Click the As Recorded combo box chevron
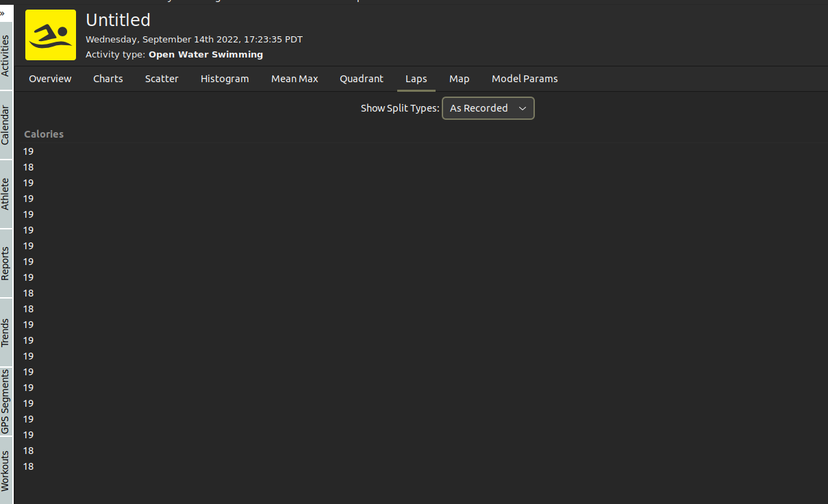Viewport: 828px width, 504px height. [523, 108]
